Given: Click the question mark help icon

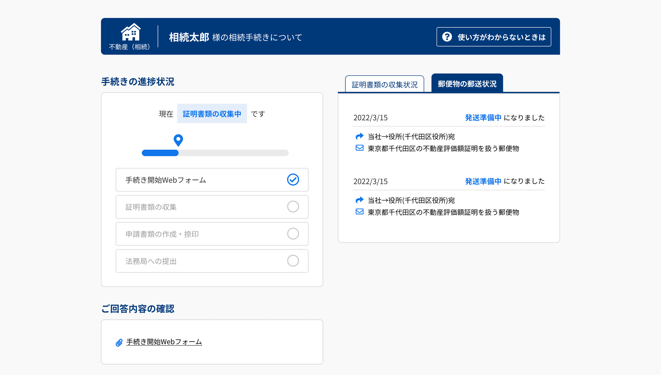Looking at the screenshot, I should [447, 37].
